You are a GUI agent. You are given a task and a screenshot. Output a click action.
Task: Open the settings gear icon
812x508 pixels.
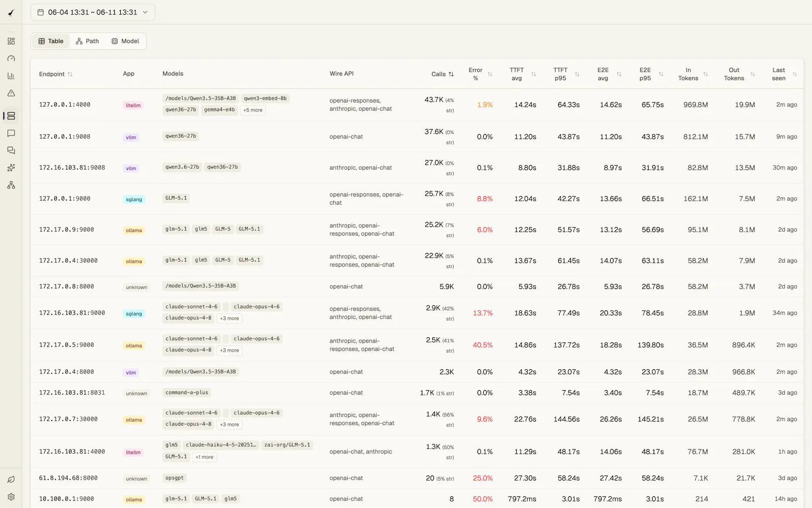click(x=11, y=497)
